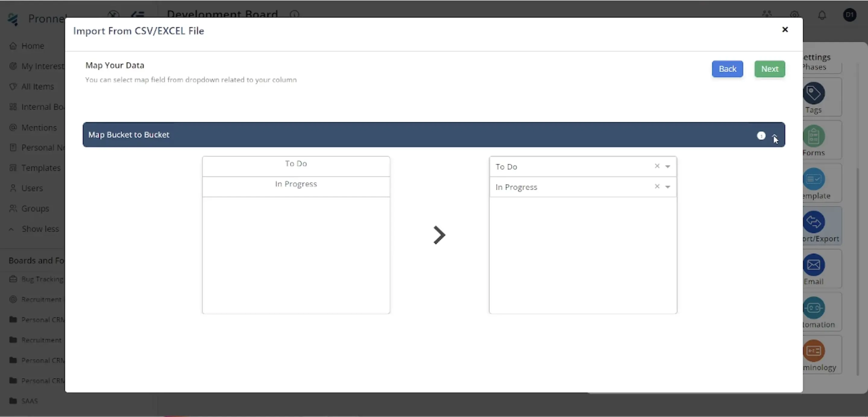Click the settings gear icon in header
This screenshot has height=417, width=868.
(x=794, y=14)
